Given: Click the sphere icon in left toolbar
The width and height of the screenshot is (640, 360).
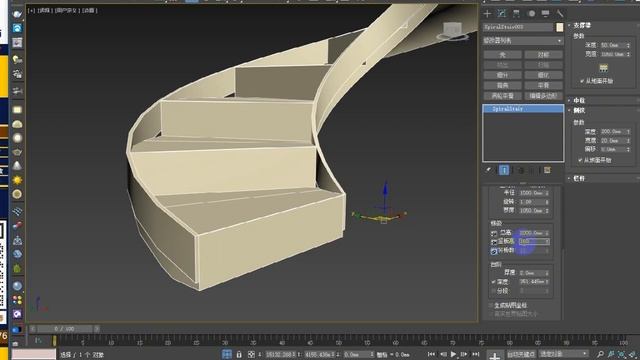Looking at the screenshot, I should (17, 138).
